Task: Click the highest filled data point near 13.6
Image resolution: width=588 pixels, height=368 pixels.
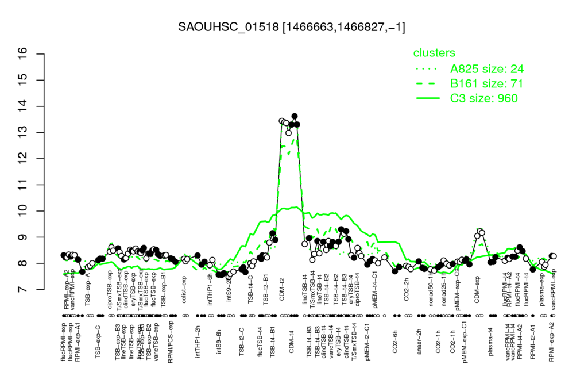Action: pos(295,116)
